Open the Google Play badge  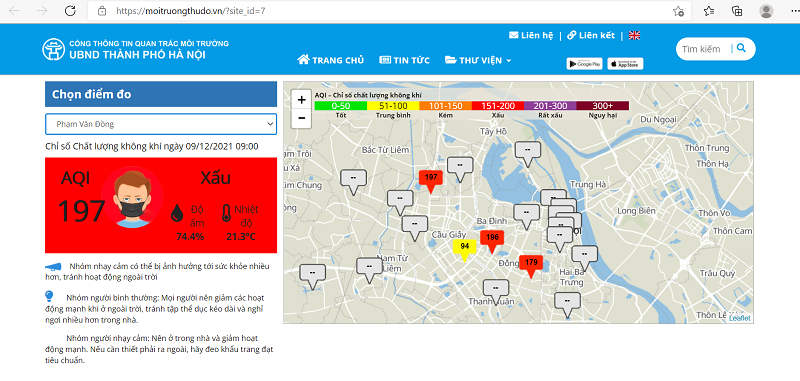click(x=585, y=64)
